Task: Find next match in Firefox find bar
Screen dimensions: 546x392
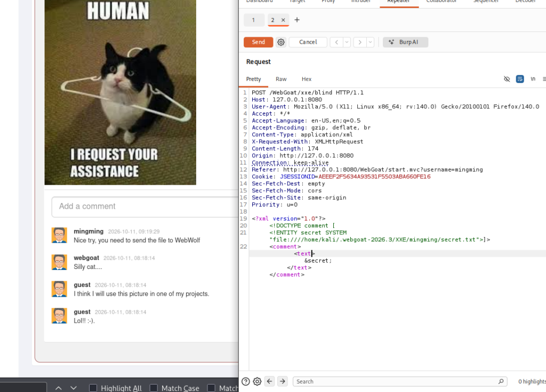Action: click(x=74, y=388)
